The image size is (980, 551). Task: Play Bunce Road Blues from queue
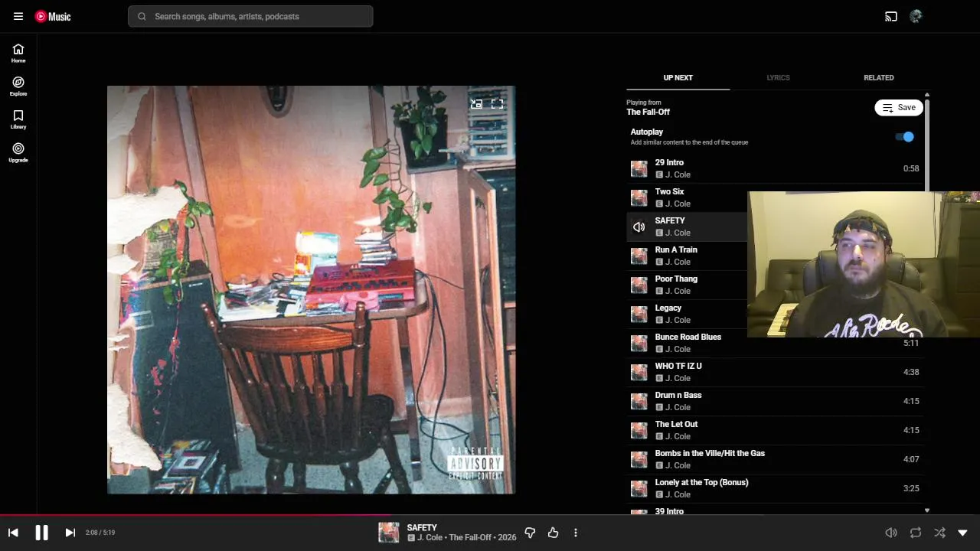tap(775, 343)
